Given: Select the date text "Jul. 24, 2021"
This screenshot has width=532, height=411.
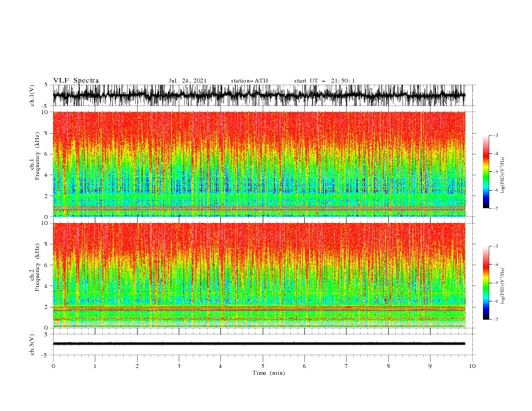Looking at the screenshot, I should click(187, 81).
